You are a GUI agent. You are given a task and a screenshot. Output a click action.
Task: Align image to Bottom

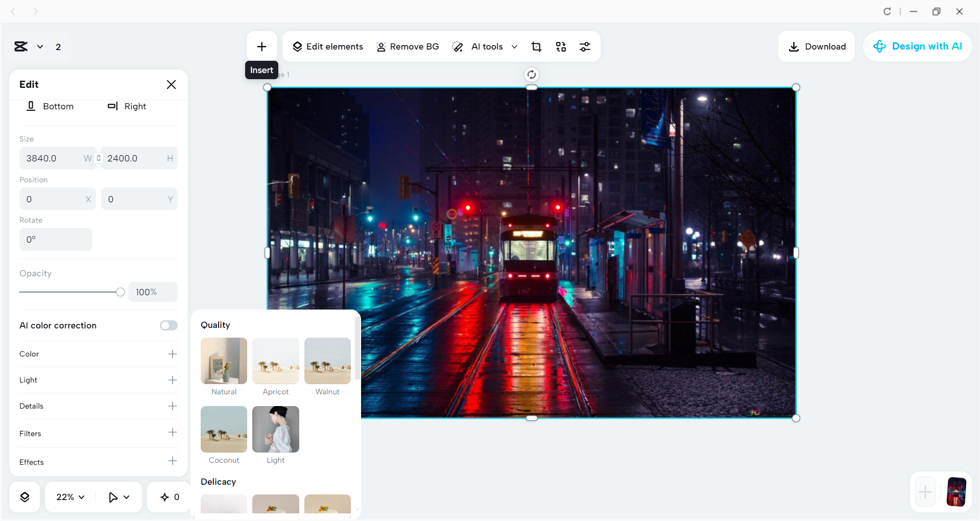[51, 106]
